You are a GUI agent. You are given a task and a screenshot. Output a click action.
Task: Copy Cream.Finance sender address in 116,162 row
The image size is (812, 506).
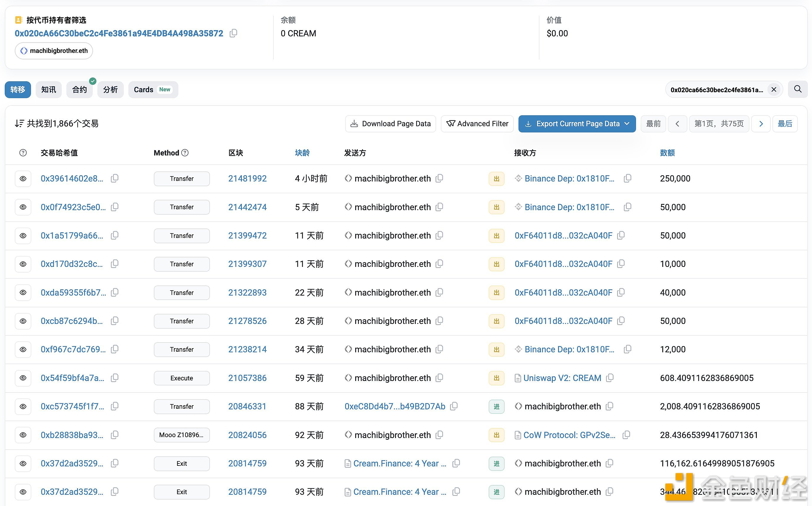pos(456,463)
